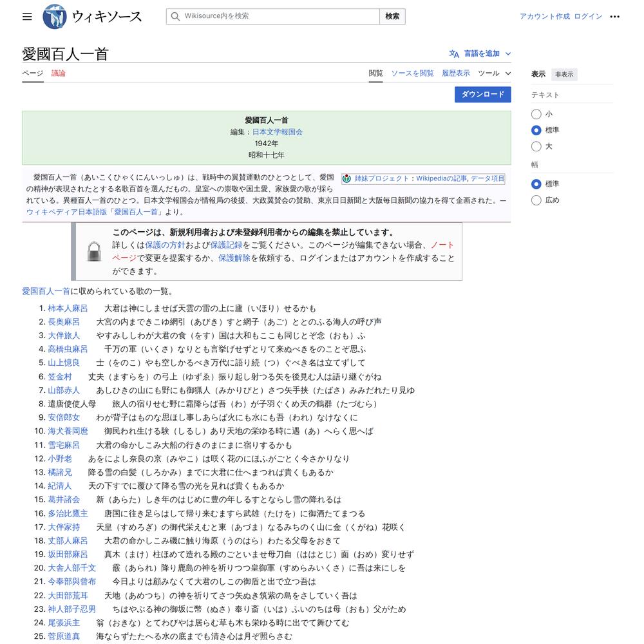Open poet link 神人部子忍男
The image size is (644, 644).
(72, 609)
